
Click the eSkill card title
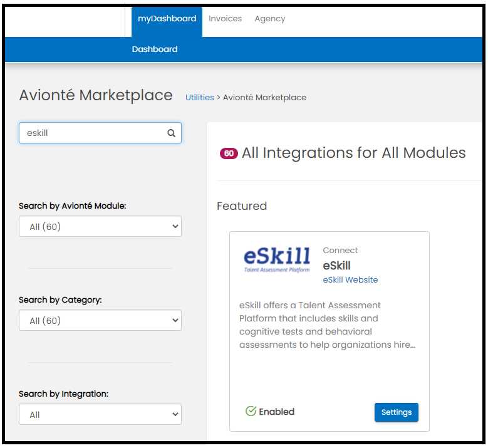click(x=336, y=266)
